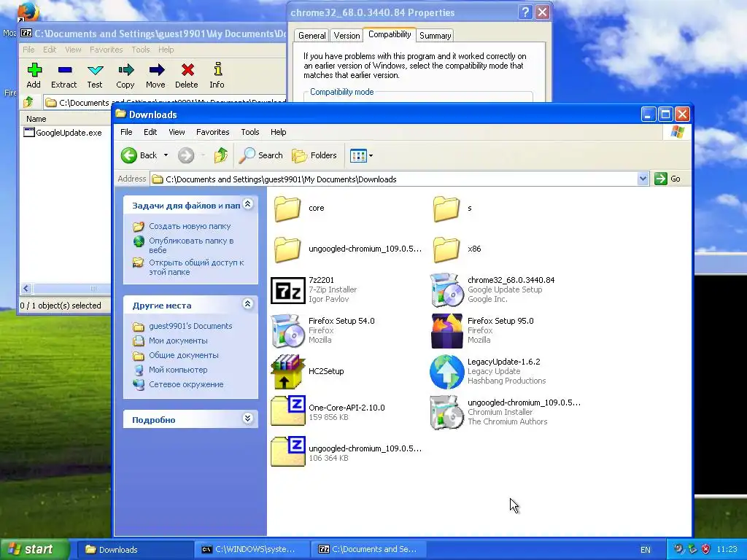Collapse the 'Другие места' panel
The width and height of the screenshot is (747, 560).
(x=248, y=304)
